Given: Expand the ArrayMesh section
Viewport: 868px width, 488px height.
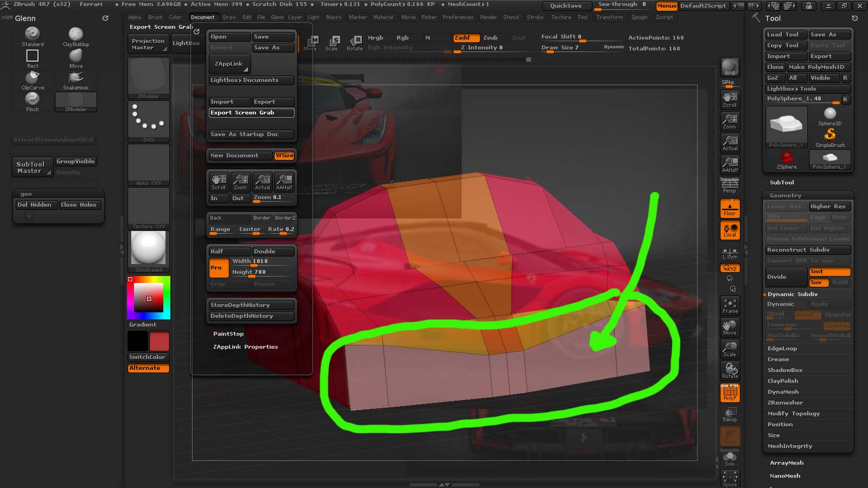Looking at the screenshot, I should pyautogui.click(x=787, y=463).
